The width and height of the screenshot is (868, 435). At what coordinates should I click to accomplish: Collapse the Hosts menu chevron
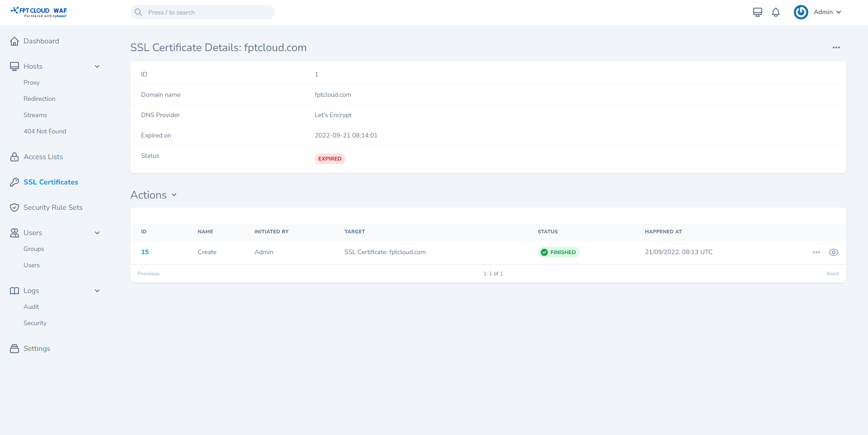pyautogui.click(x=97, y=66)
